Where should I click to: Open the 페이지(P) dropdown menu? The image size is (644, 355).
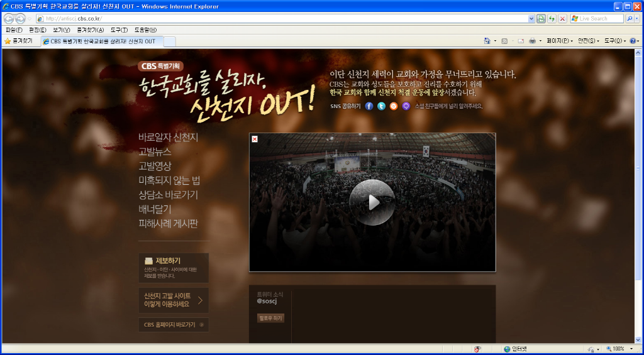click(559, 41)
